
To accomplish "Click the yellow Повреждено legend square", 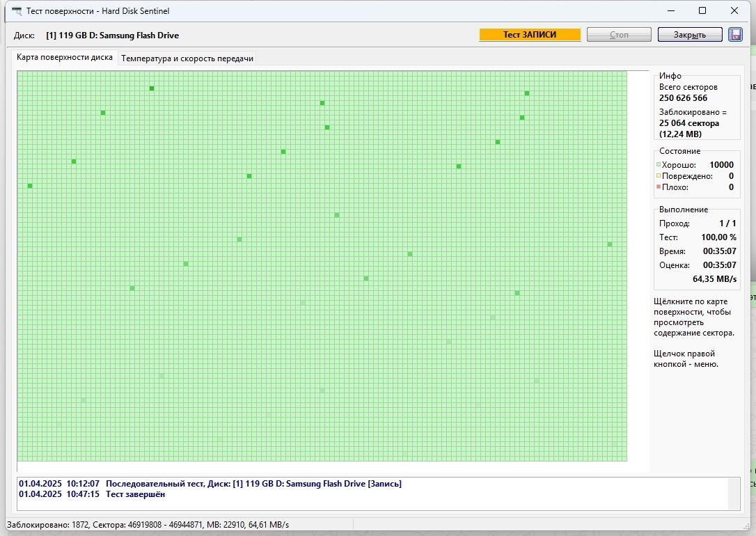I will tap(659, 176).
